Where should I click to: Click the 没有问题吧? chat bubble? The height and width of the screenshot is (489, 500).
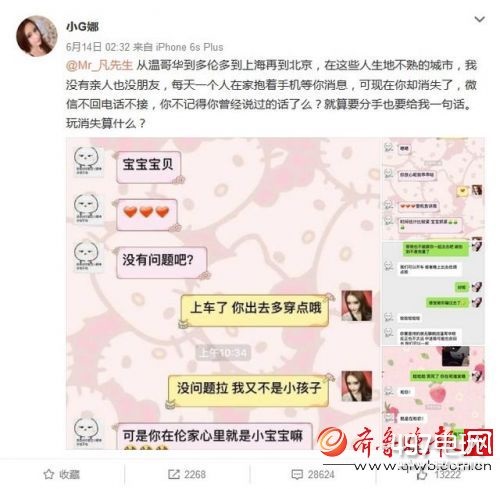point(161,262)
